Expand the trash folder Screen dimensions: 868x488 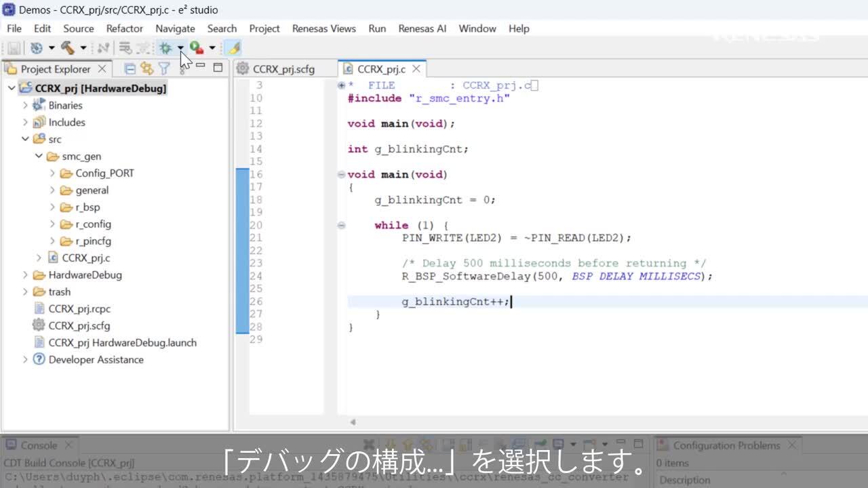point(25,291)
